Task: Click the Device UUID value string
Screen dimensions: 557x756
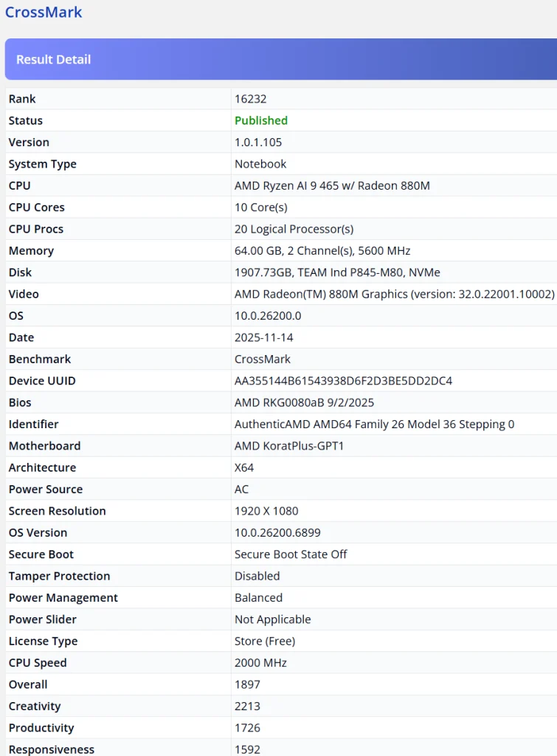Action: click(x=343, y=381)
